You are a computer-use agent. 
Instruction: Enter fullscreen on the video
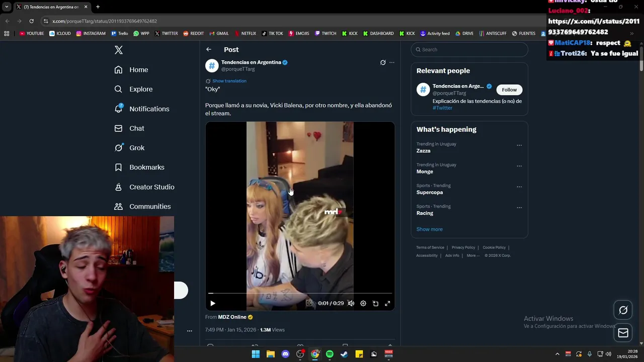[387, 303]
